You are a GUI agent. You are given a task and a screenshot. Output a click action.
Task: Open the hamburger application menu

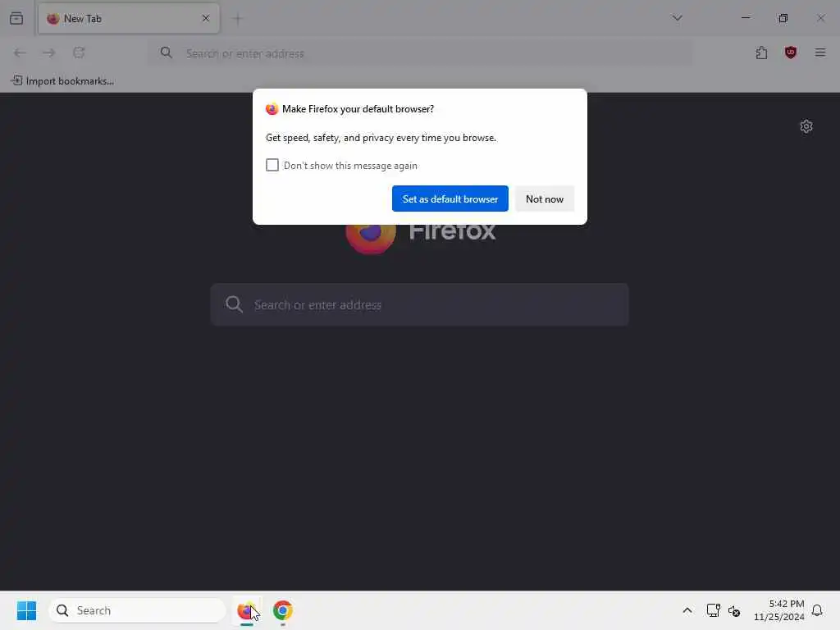(x=819, y=52)
